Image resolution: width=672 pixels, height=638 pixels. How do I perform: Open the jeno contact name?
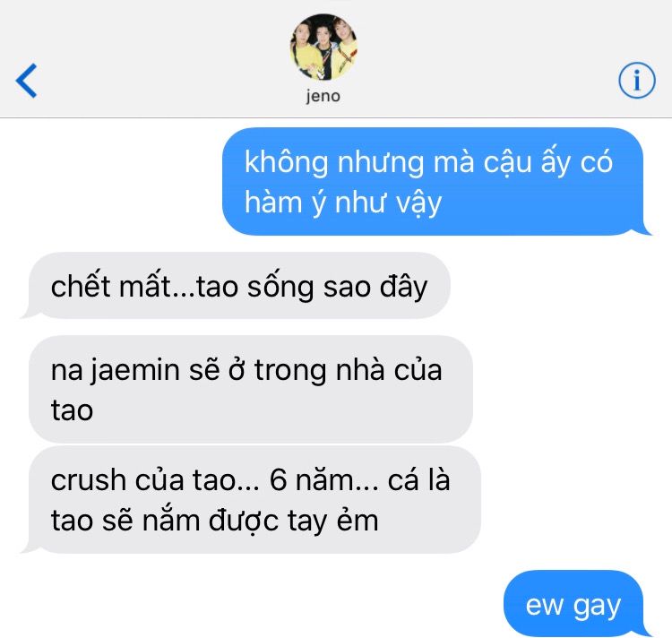(x=323, y=96)
